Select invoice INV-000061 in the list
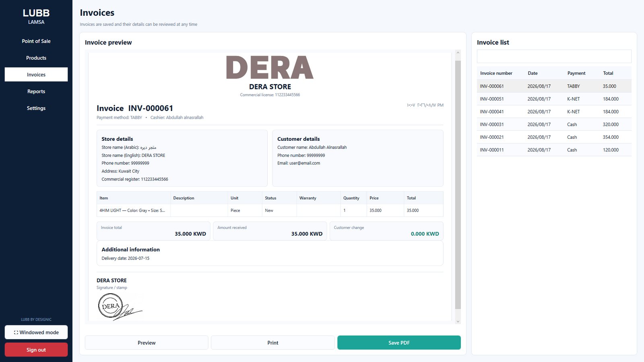Screen dimensions: 644x362 click(x=554, y=86)
